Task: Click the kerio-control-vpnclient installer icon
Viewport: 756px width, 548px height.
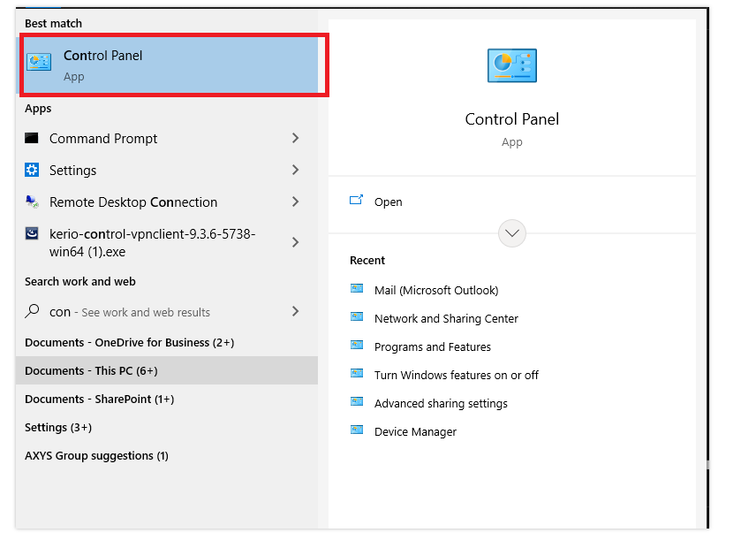Action: [x=32, y=233]
